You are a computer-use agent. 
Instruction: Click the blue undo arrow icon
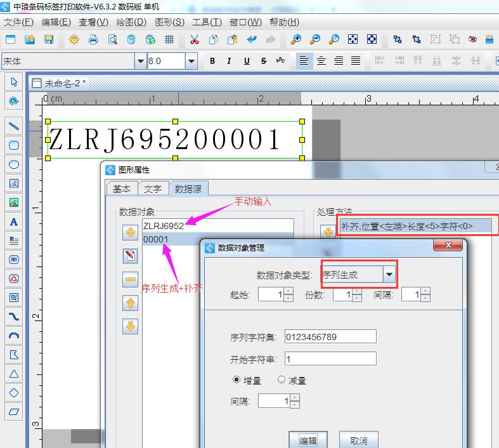click(x=252, y=39)
